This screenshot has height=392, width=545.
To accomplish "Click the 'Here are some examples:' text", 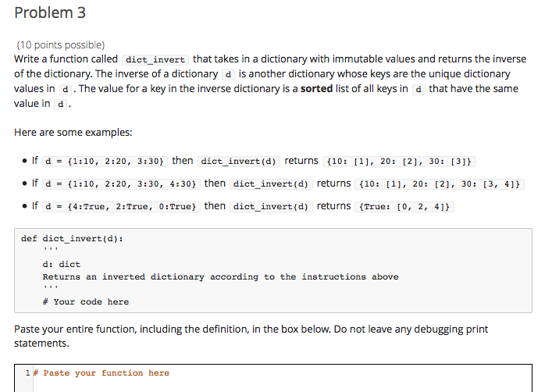I will (73, 133).
